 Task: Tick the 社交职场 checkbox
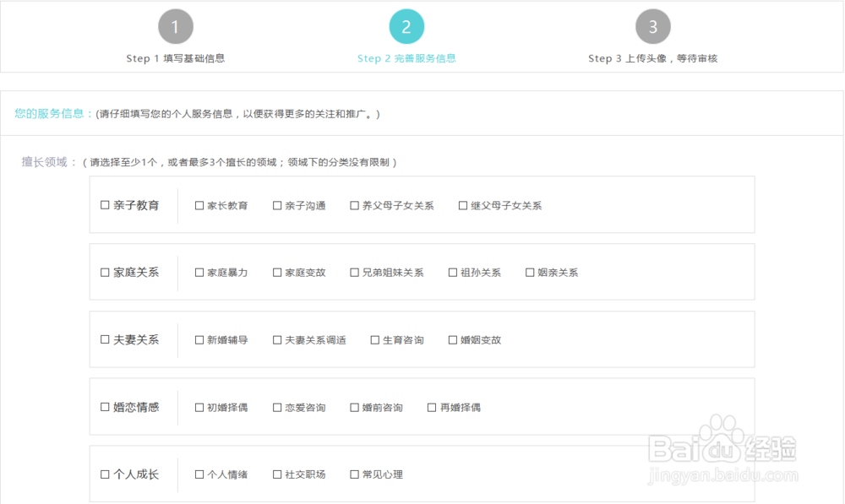[277, 474]
